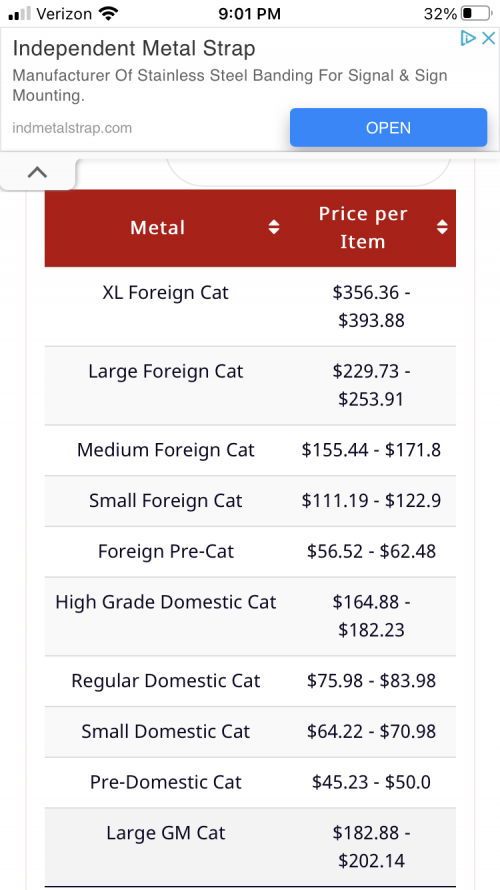Select the Large Foreign Cat row
This screenshot has height=890, width=500.
pos(250,386)
